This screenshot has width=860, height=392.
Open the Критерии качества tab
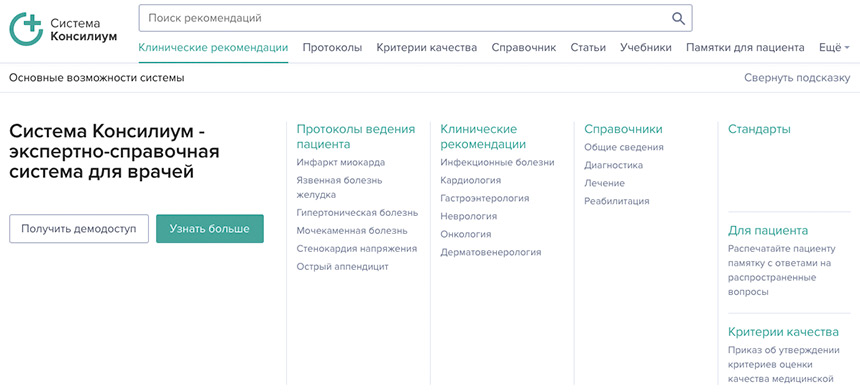427,48
